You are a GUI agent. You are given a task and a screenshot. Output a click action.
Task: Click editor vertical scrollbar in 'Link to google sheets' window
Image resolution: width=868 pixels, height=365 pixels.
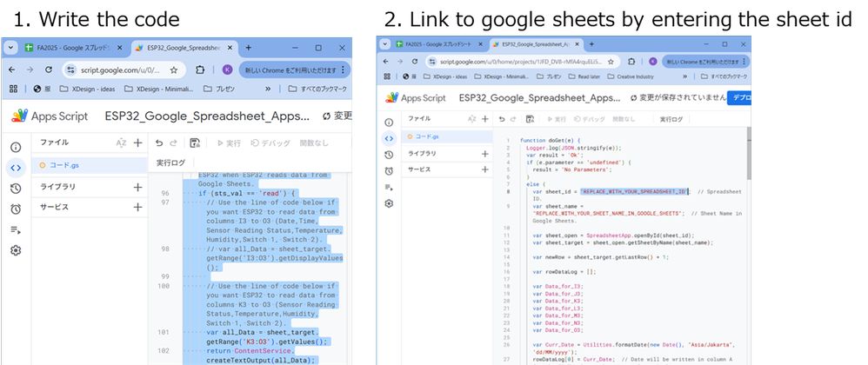(x=749, y=153)
